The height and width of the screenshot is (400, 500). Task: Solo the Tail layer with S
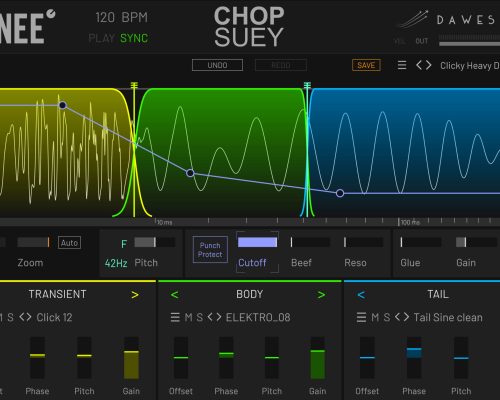click(x=387, y=317)
